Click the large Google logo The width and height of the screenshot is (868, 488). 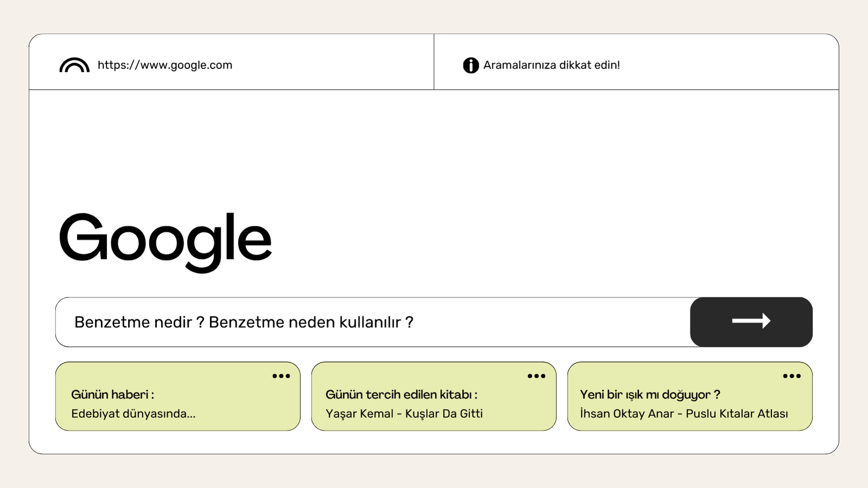coord(165,239)
